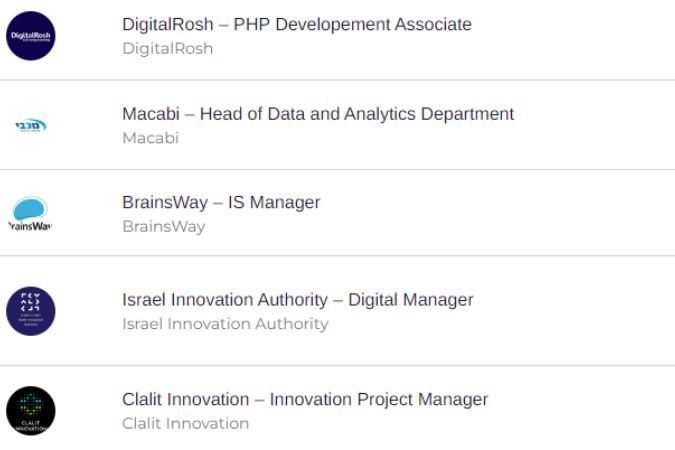The width and height of the screenshot is (675, 450).
Task: Open Israel Innovation Authority – Digital Manager title
Action: [x=297, y=300]
